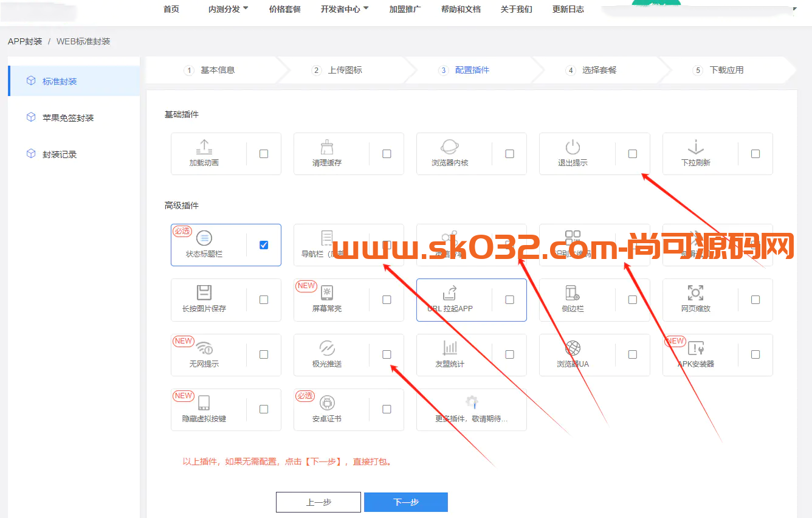Image resolution: width=812 pixels, height=518 pixels.
Task: Click the 网页缩放 focus icon
Action: (x=695, y=292)
